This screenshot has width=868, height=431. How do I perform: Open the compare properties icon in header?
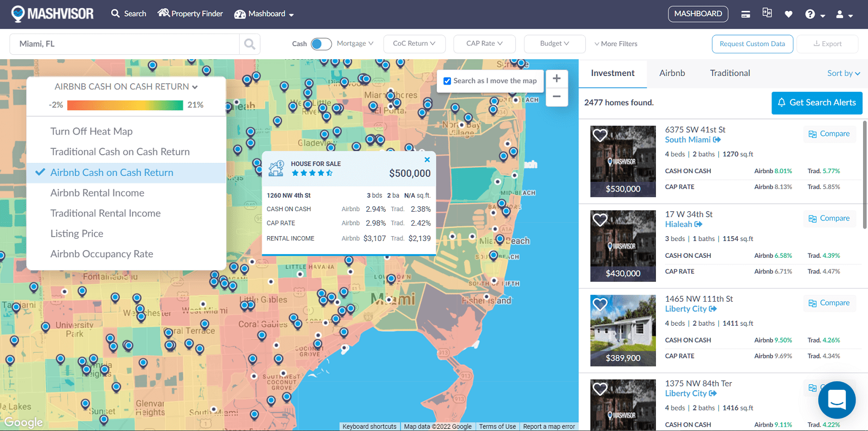(767, 13)
